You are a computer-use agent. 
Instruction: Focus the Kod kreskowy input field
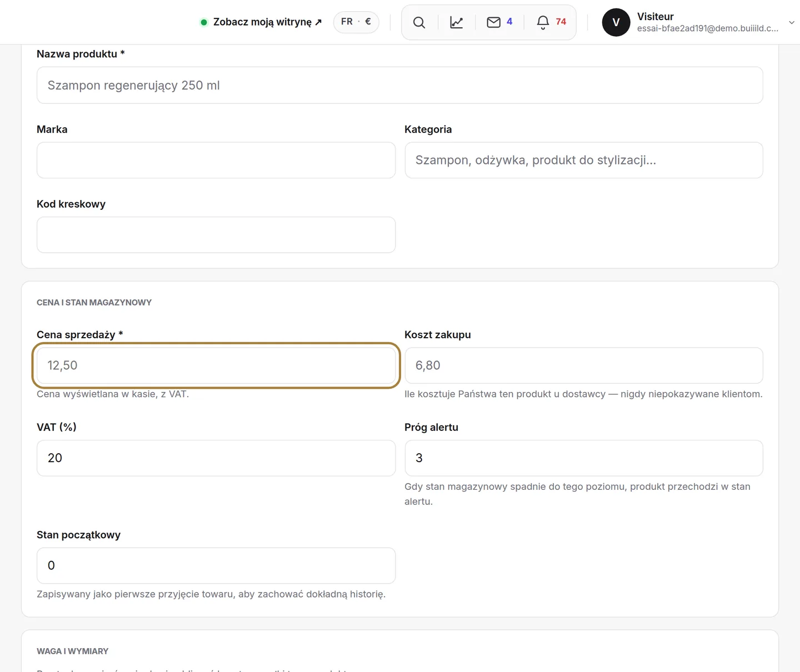216,235
